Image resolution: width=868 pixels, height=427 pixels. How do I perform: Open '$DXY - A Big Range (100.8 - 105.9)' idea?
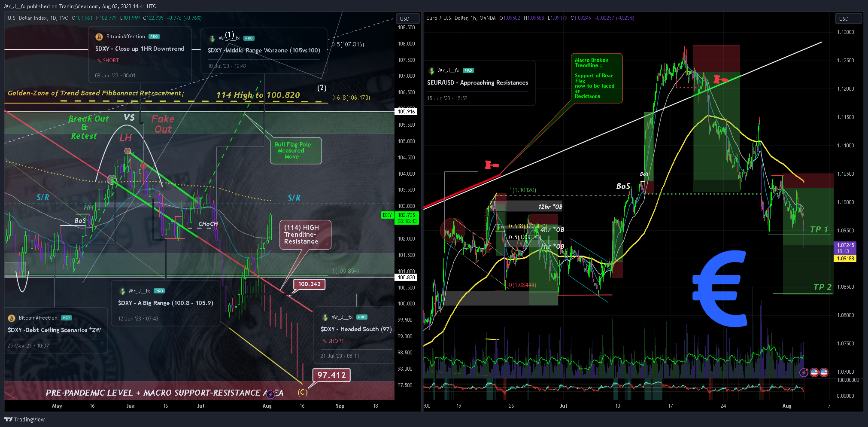tap(166, 303)
